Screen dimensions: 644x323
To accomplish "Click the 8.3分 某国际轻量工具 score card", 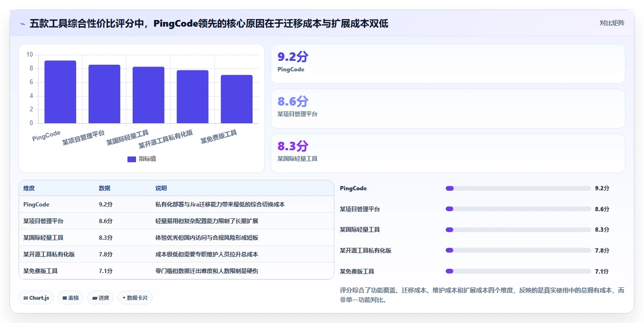I will coord(448,153).
